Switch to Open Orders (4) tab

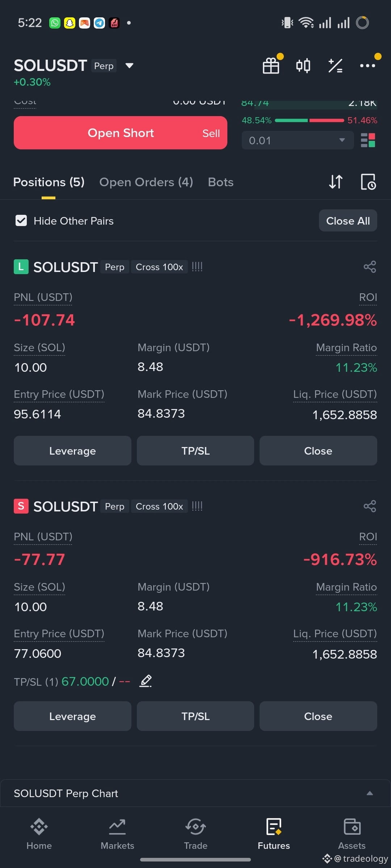[146, 182]
